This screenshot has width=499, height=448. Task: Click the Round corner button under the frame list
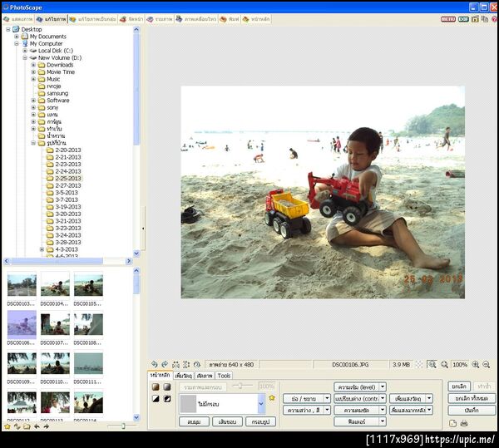click(194, 421)
